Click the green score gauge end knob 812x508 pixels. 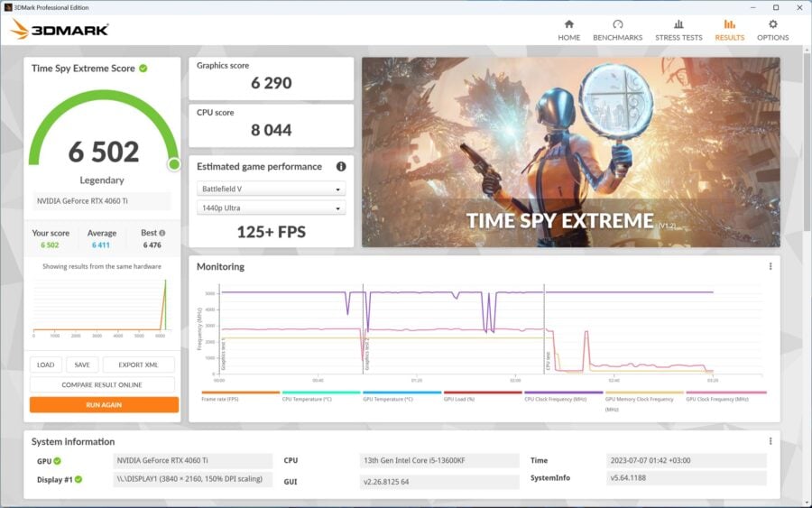(x=174, y=164)
